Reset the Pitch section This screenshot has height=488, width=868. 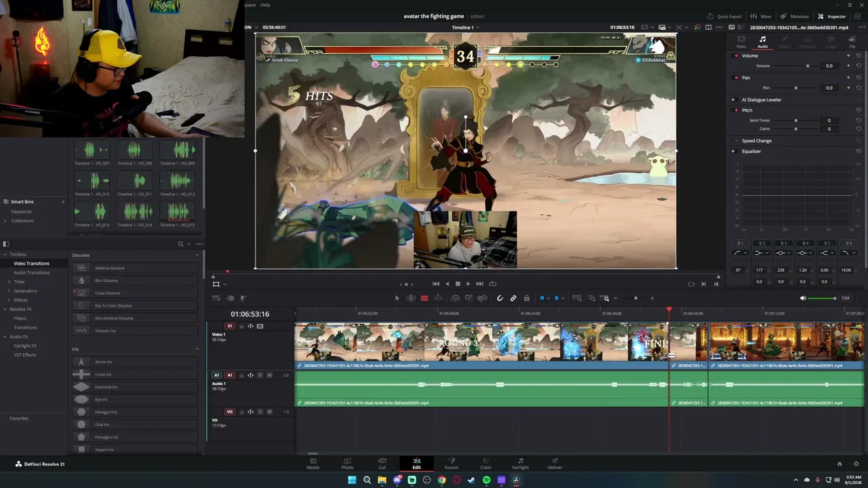click(x=859, y=110)
